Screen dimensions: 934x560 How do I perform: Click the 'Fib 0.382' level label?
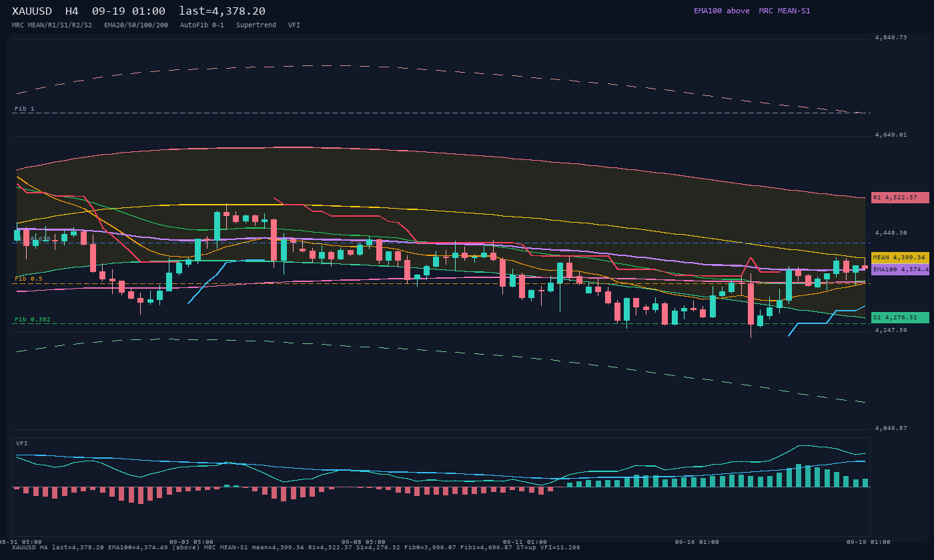33,319
